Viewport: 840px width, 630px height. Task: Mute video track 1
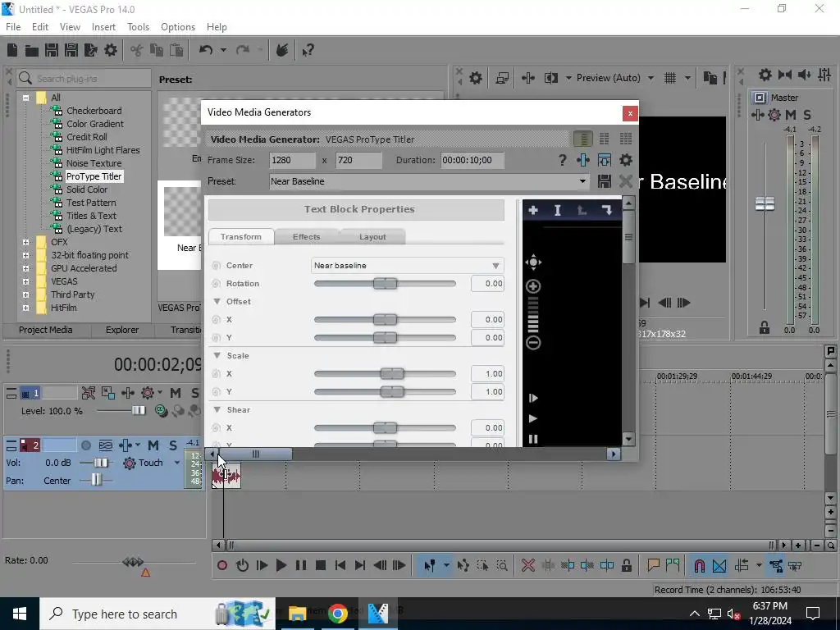point(176,393)
